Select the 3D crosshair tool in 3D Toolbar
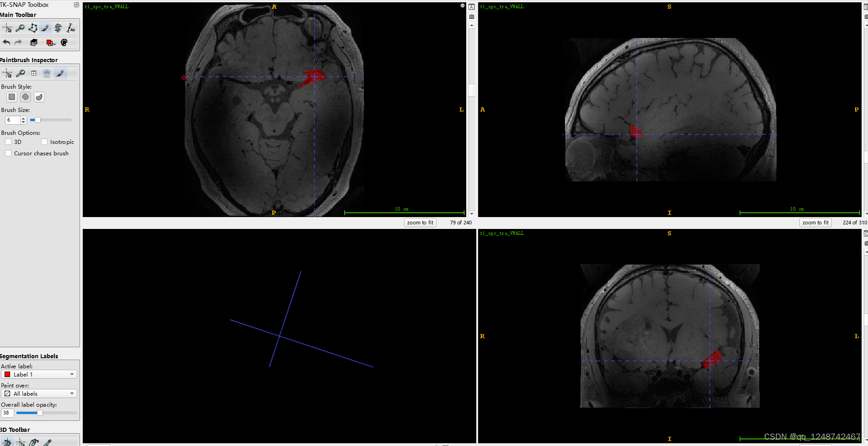This screenshot has width=868, height=446. [x=20, y=442]
